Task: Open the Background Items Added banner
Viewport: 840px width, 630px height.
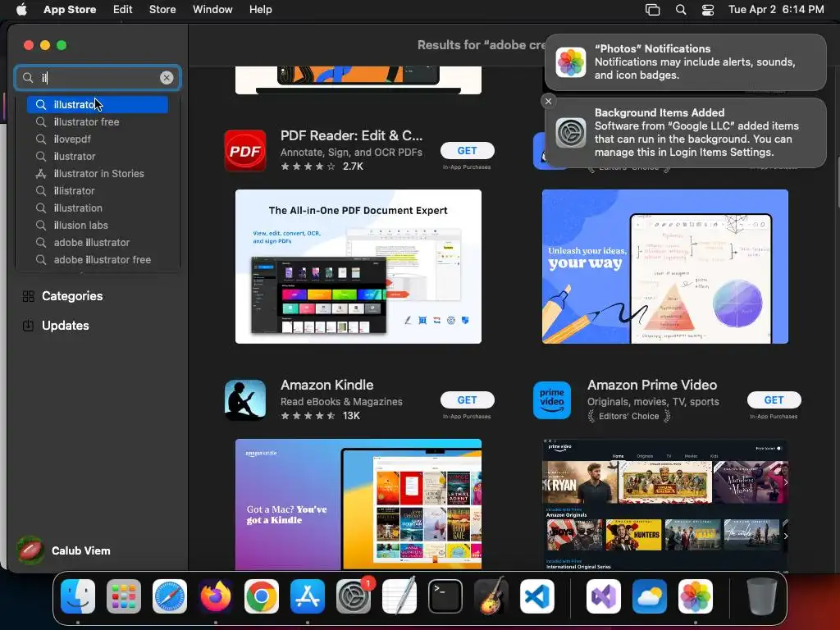Action: click(x=685, y=132)
